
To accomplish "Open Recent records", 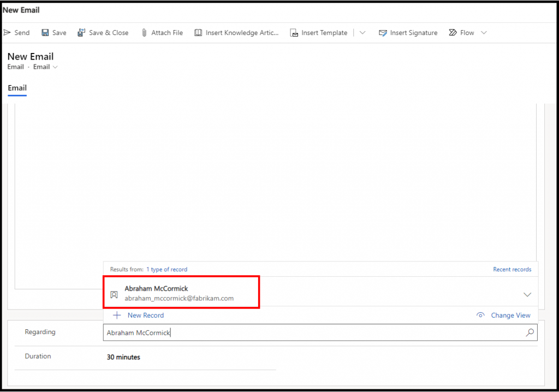I will coord(512,269).
